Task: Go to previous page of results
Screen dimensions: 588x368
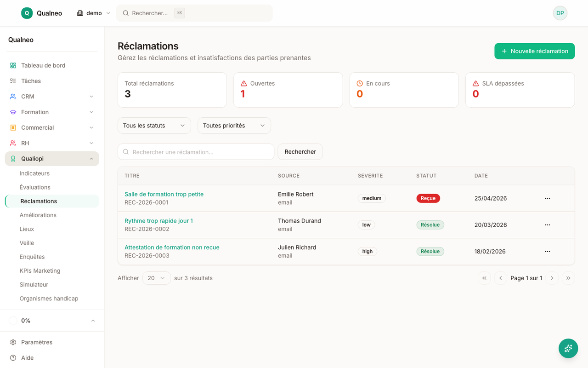Action: pos(500,278)
